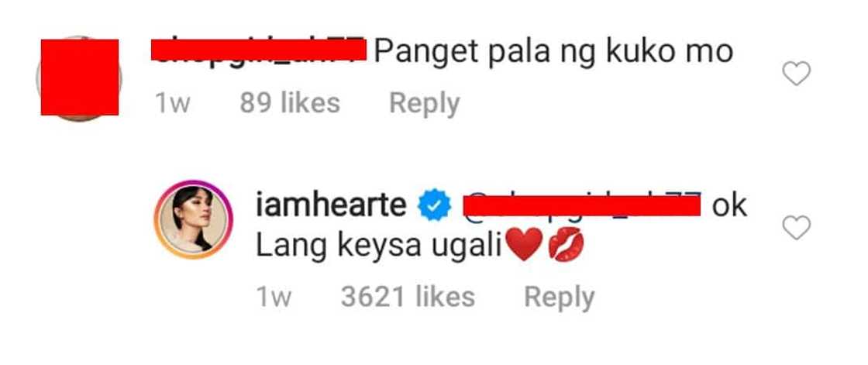Click the redacted username of first commenter
Screen dimensions: 868x365
pyautogui.click(x=258, y=50)
